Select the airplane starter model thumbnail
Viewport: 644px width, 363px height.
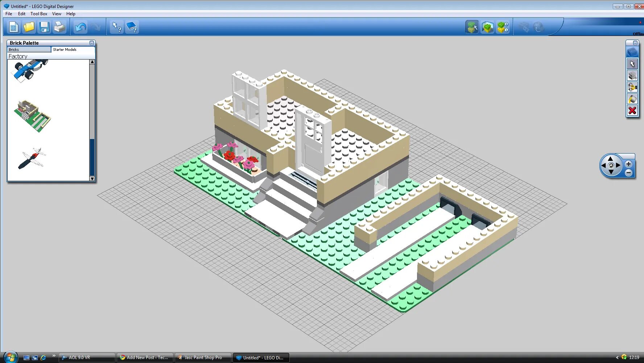[32, 158]
